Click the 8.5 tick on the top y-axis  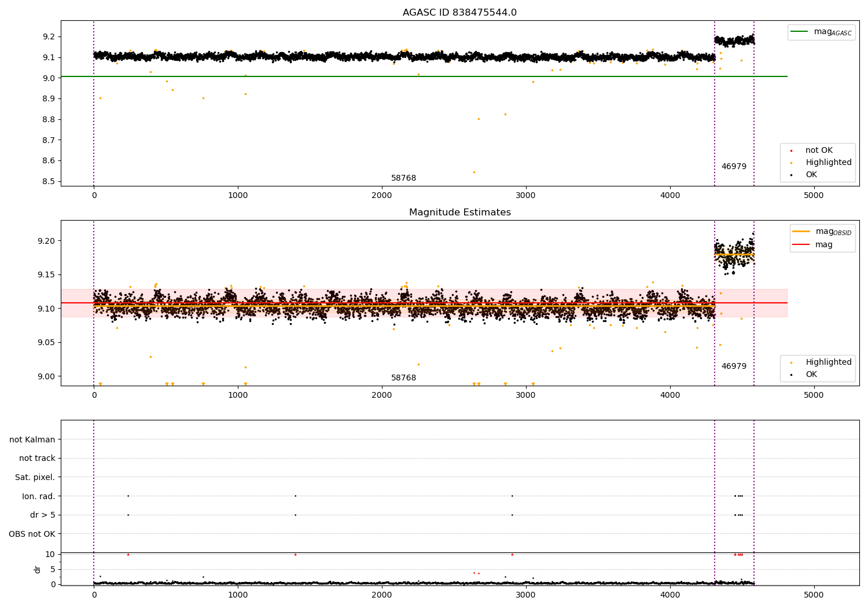coord(49,182)
